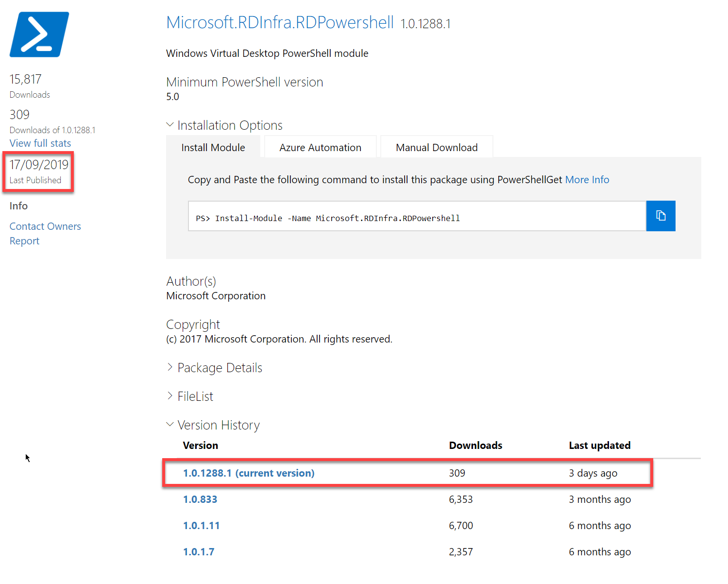Click the 2,357 downloads cell

(461, 552)
